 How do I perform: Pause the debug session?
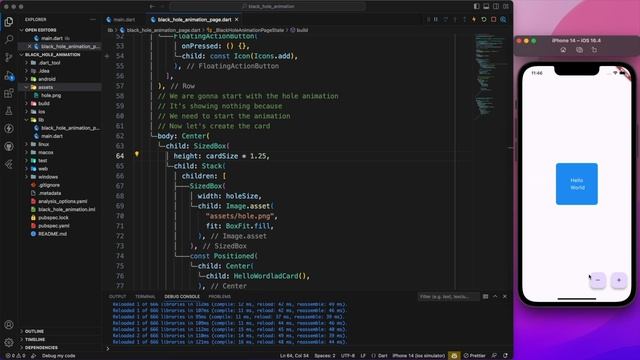click(436, 20)
